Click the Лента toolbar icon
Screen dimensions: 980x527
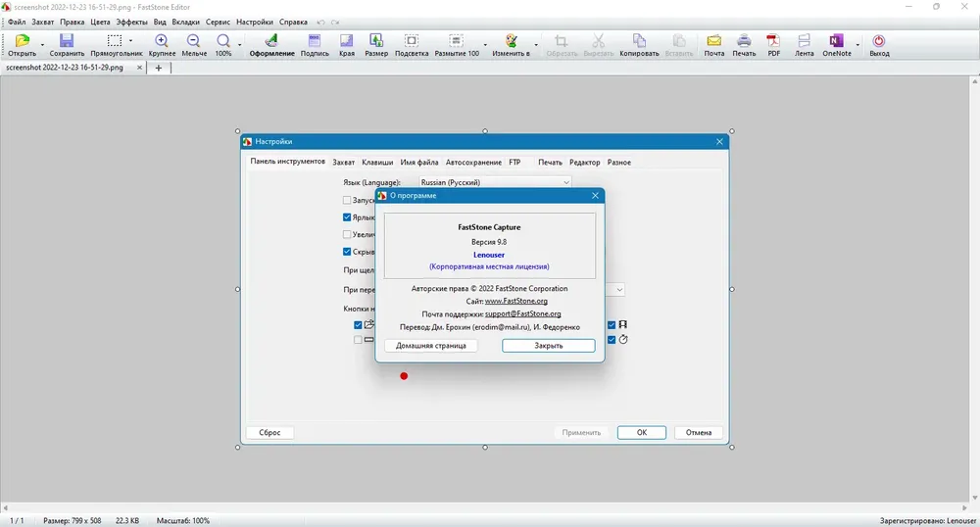pyautogui.click(x=804, y=41)
